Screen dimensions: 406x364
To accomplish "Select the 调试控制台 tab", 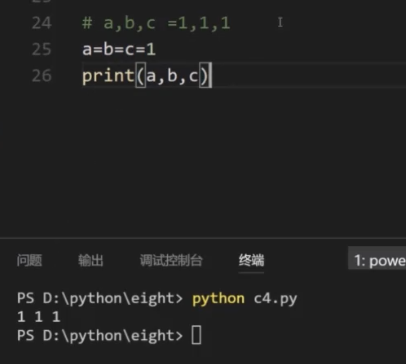I will pyautogui.click(x=171, y=260).
